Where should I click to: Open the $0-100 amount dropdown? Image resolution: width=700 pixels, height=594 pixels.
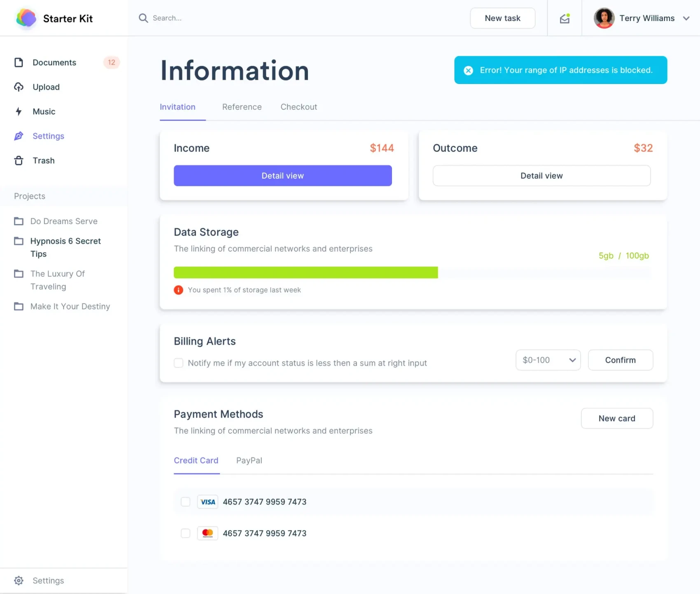point(548,360)
